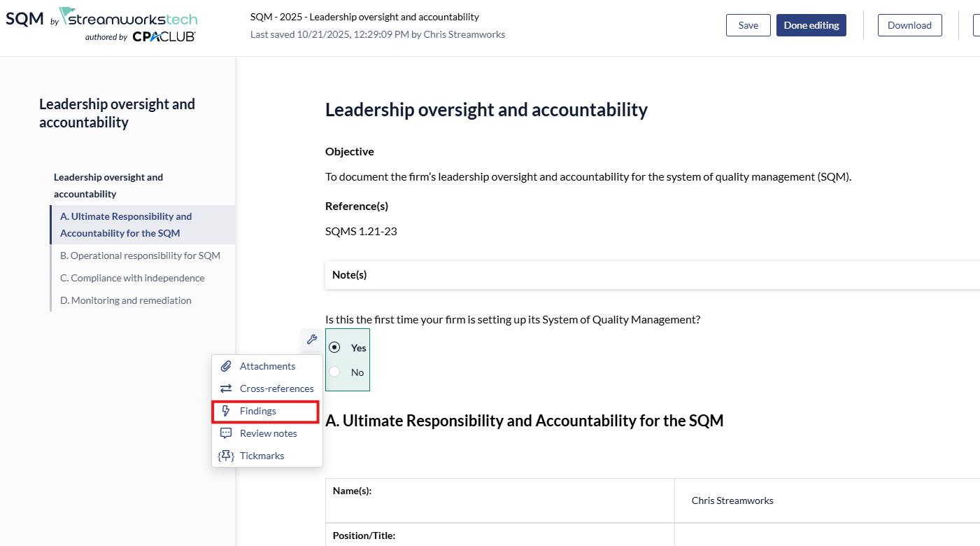This screenshot has width=980, height=546.
Task: Select the Yes radio button
Action: coord(335,348)
